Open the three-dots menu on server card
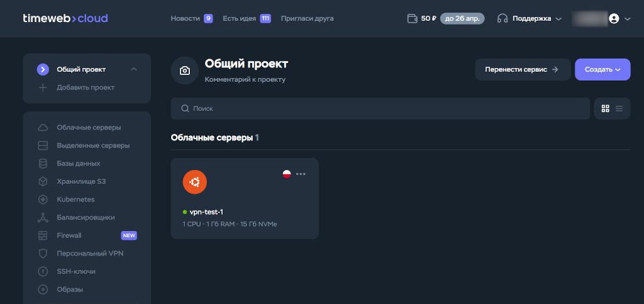Viewport: 644px width, 304px height. click(301, 174)
